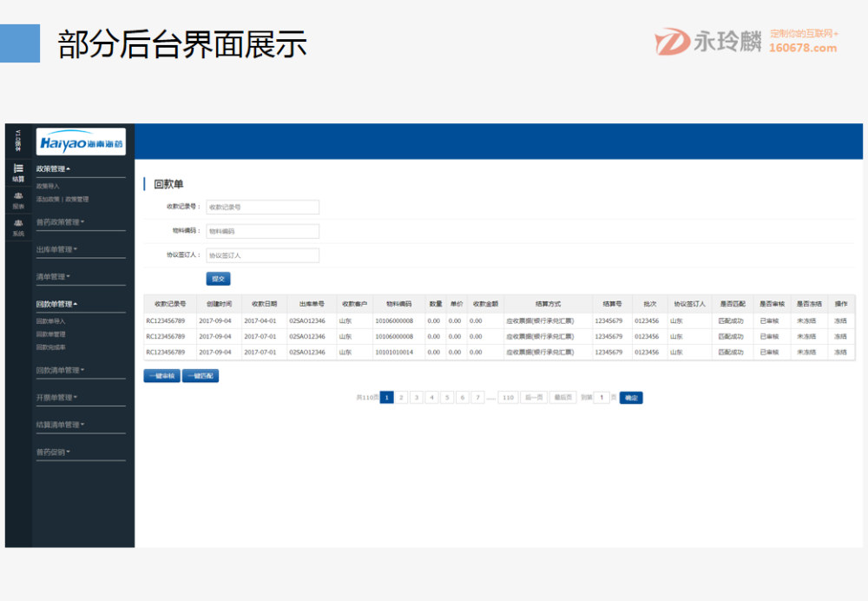Image resolution: width=868 pixels, height=601 pixels.
Task: Click the 提交 submit button
Action: tap(217, 278)
